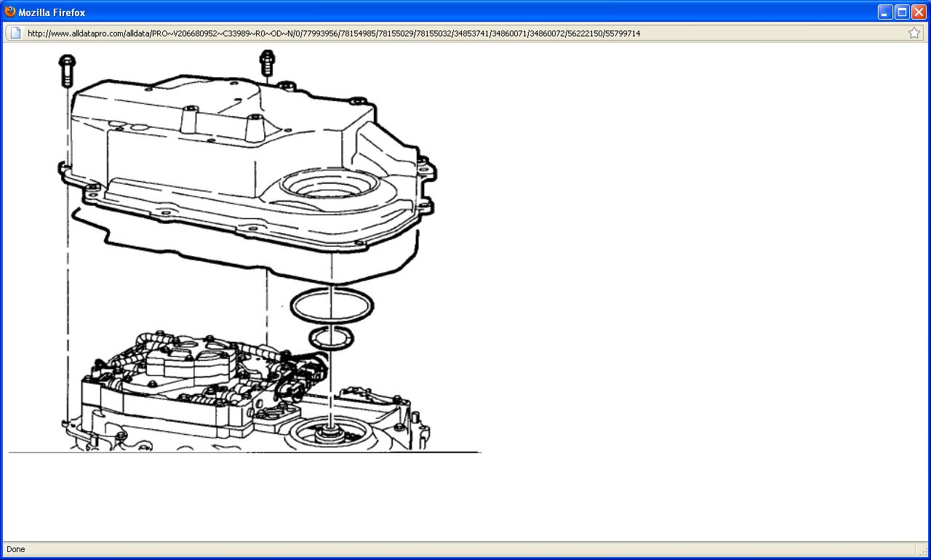Close the Mozilla Firefox popup window
Image resolution: width=931 pixels, height=560 pixels.
click(919, 12)
